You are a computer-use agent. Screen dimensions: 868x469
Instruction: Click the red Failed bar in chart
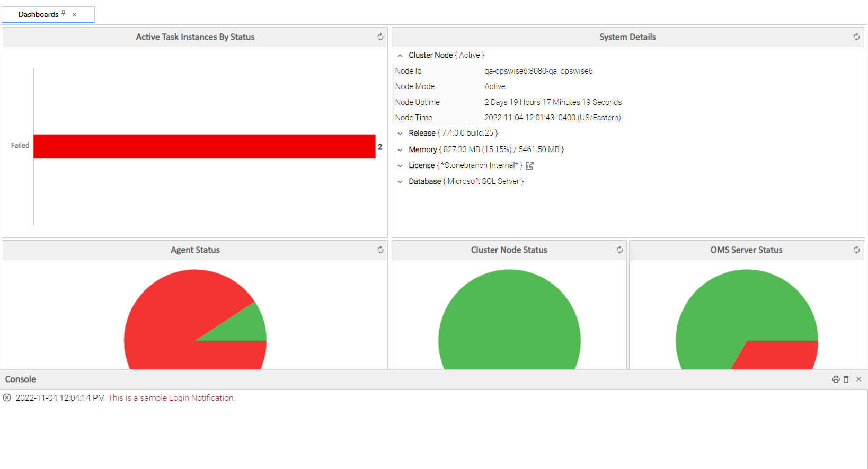click(204, 146)
